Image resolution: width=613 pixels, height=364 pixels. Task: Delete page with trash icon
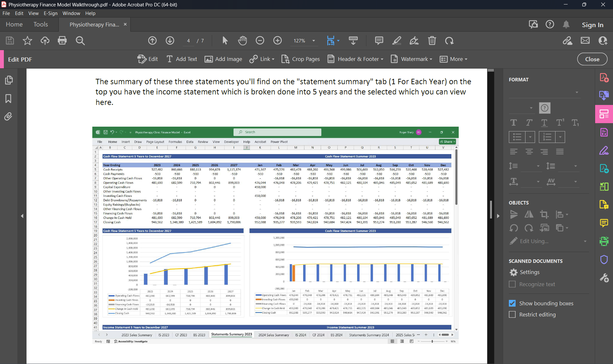click(x=432, y=41)
